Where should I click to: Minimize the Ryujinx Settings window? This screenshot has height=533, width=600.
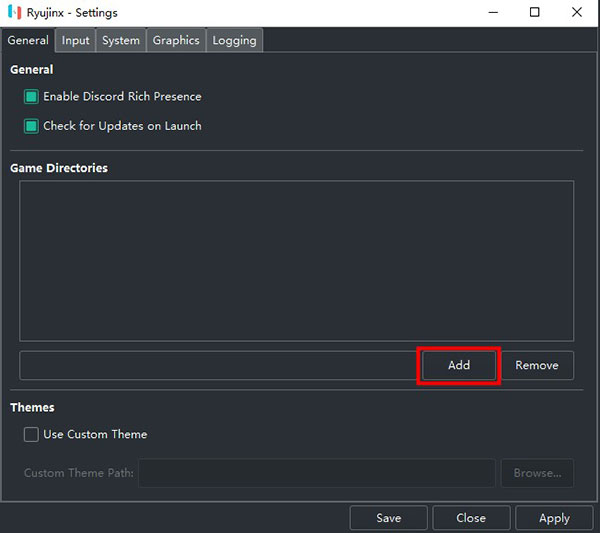point(493,12)
